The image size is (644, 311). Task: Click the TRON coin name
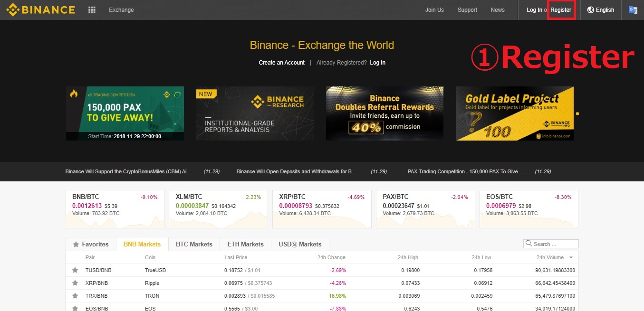152,296
